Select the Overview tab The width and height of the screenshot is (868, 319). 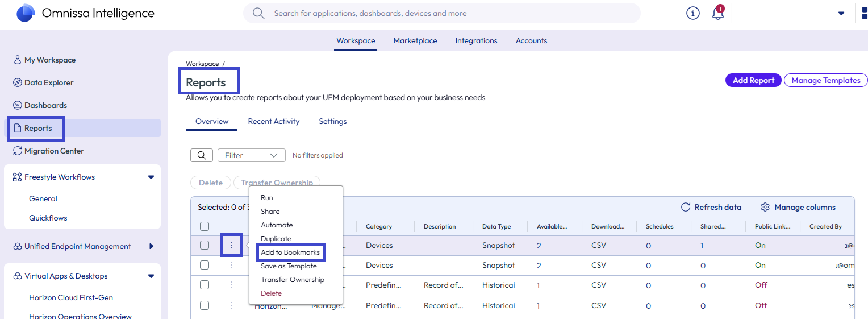tap(212, 121)
